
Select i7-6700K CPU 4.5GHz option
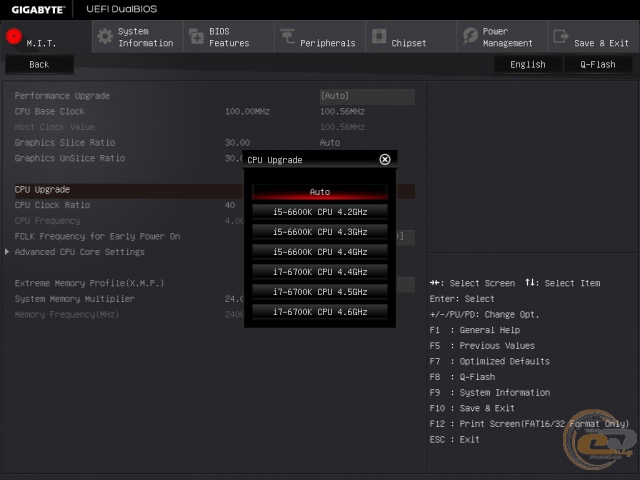pyautogui.click(x=319, y=292)
